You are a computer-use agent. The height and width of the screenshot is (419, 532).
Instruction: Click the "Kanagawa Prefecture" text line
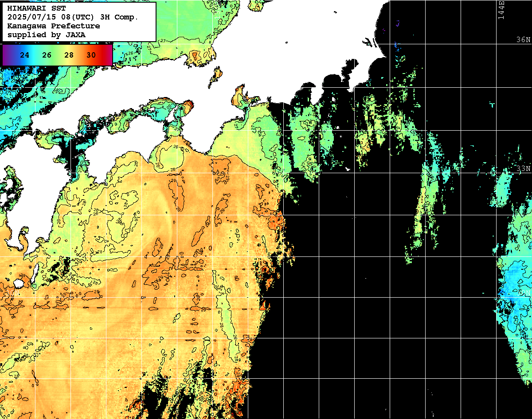click(54, 26)
